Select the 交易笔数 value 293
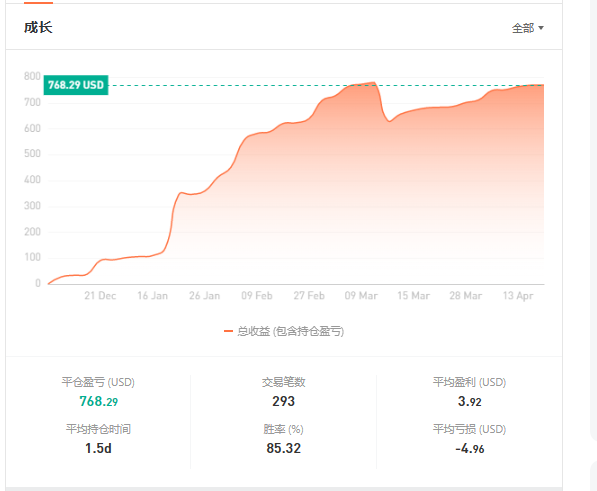Viewport: 597px width, 491px height. click(x=283, y=401)
